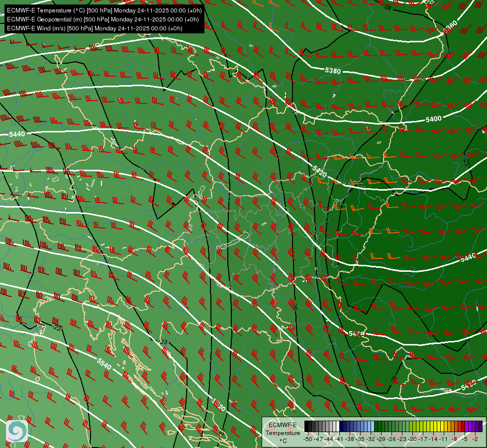Viewport: 487px width, 448px height.
Task: Click the -2 value on the temperature legend
Action: pyautogui.click(x=475, y=439)
